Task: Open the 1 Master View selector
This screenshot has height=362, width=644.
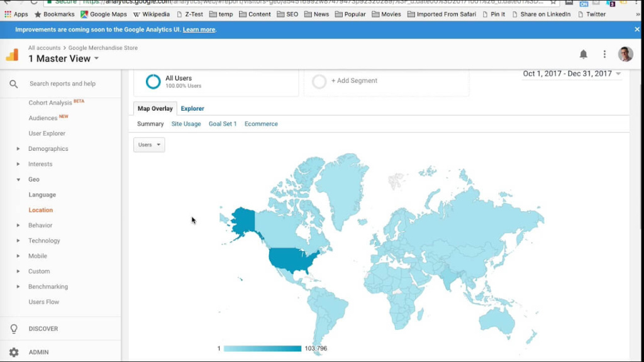Action: (x=64, y=58)
